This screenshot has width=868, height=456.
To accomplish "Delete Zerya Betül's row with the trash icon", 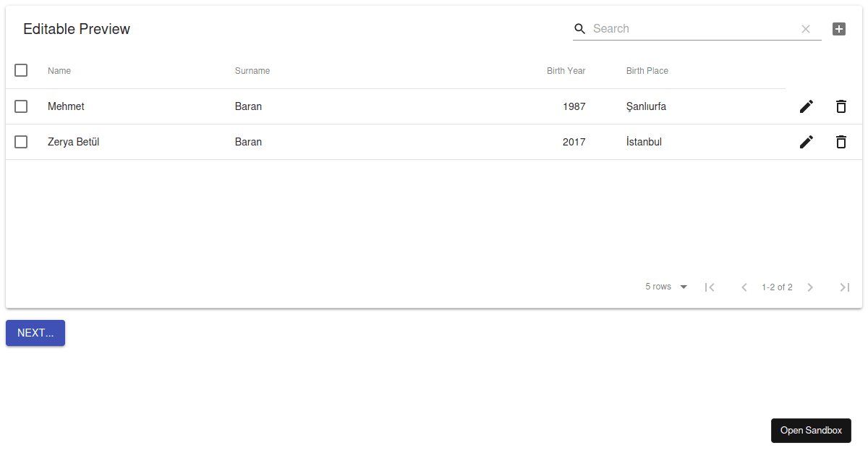I will pyautogui.click(x=841, y=142).
